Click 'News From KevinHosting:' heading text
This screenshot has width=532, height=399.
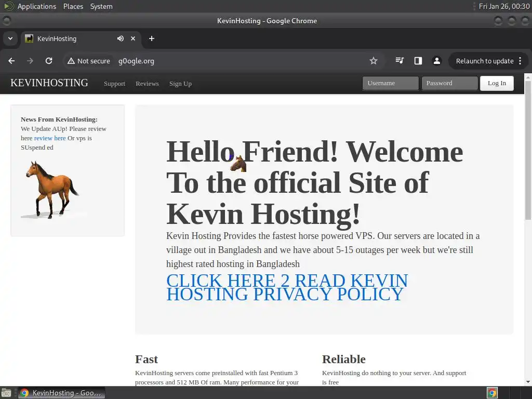click(59, 119)
